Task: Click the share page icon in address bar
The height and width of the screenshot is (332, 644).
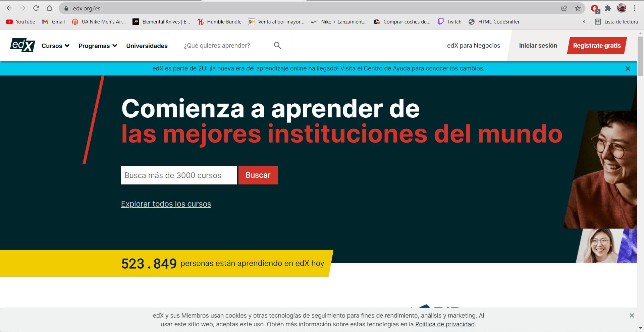Action: [x=564, y=8]
